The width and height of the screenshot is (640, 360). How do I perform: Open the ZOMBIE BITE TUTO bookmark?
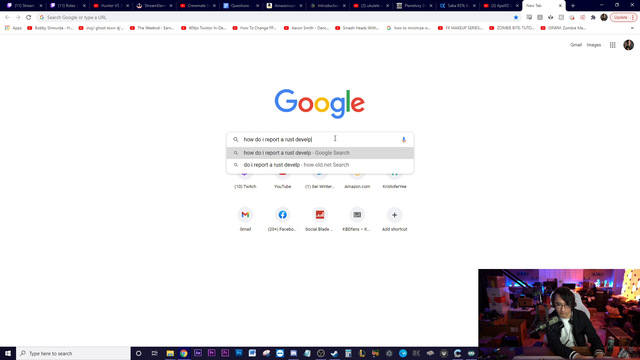[x=512, y=28]
